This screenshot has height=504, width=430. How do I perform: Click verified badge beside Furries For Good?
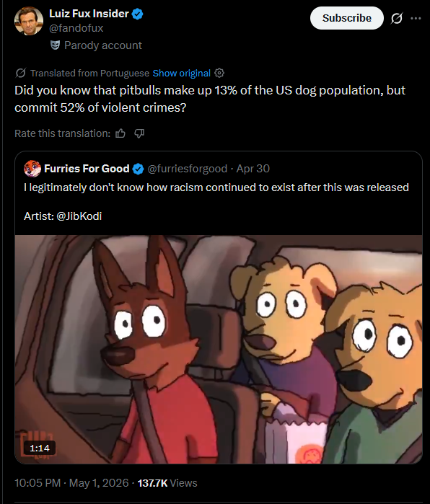(138, 169)
